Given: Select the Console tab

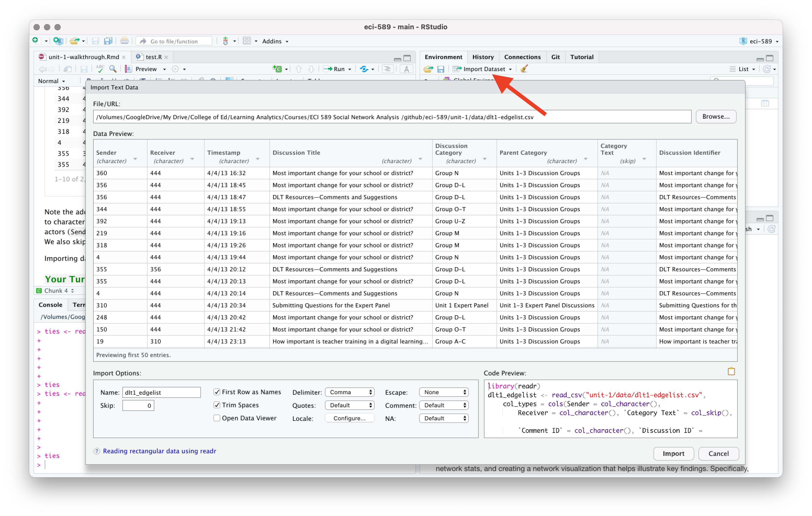Looking at the screenshot, I should tap(50, 305).
